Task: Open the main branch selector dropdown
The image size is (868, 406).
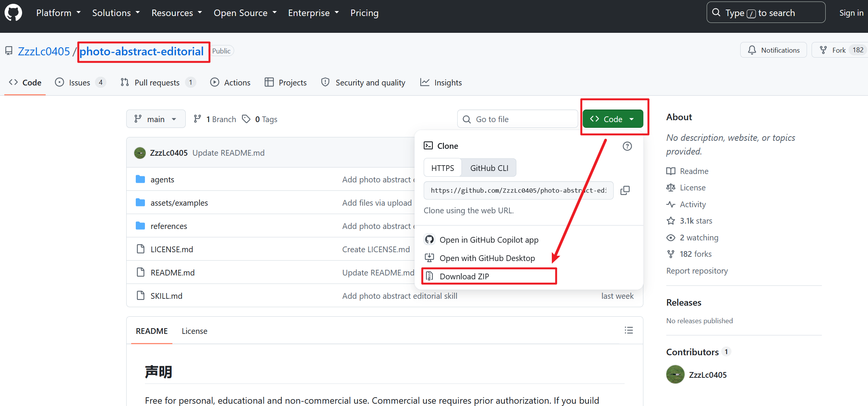Action: [156, 119]
